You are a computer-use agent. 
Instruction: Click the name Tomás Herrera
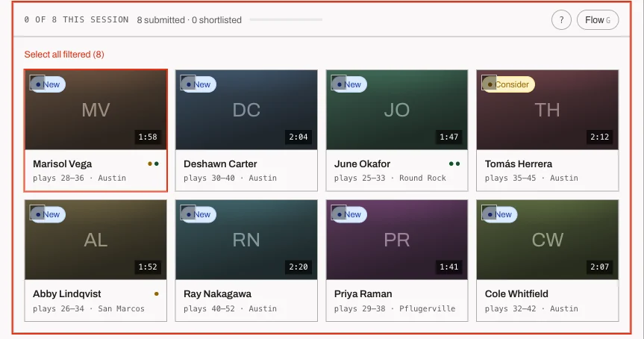[x=519, y=164]
